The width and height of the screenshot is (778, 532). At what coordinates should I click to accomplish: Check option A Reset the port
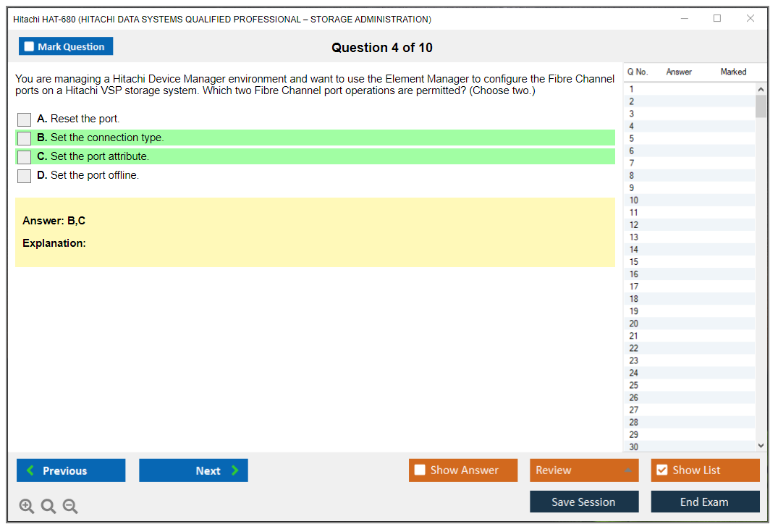coord(25,119)
